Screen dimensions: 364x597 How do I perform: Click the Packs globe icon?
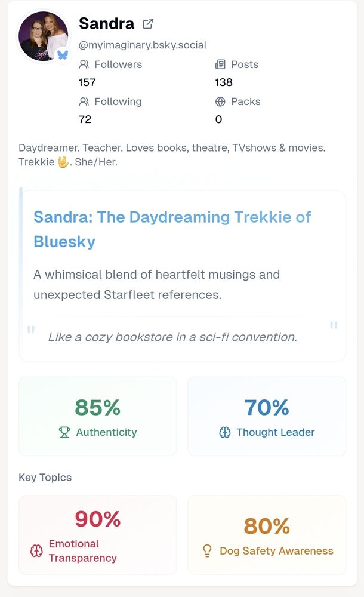point(220,101)
